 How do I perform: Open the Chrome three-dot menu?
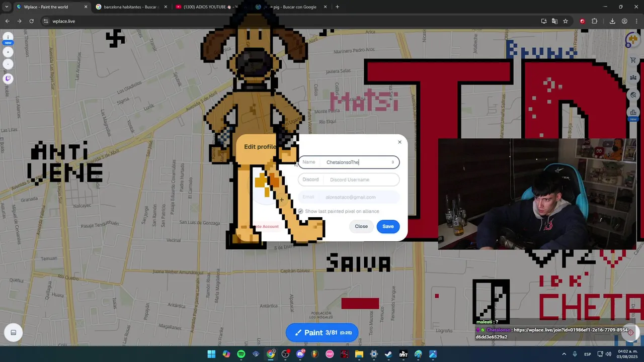click(x=636, y=21)
